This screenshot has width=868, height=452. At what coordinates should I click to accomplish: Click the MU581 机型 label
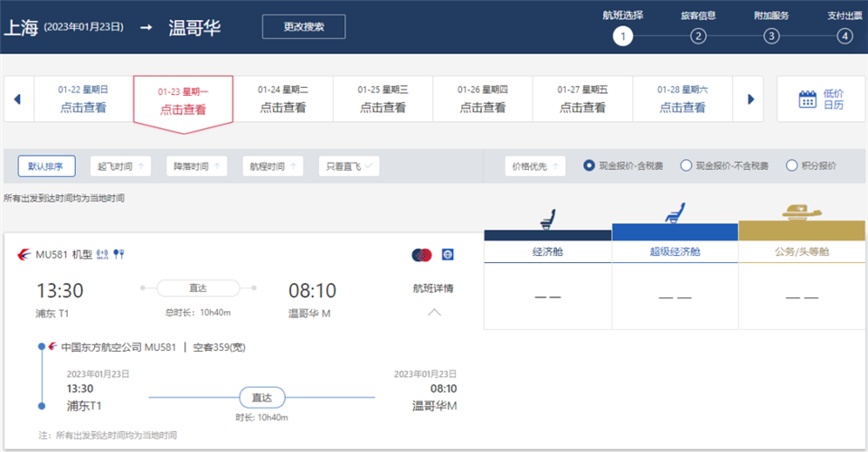(63, 255)
